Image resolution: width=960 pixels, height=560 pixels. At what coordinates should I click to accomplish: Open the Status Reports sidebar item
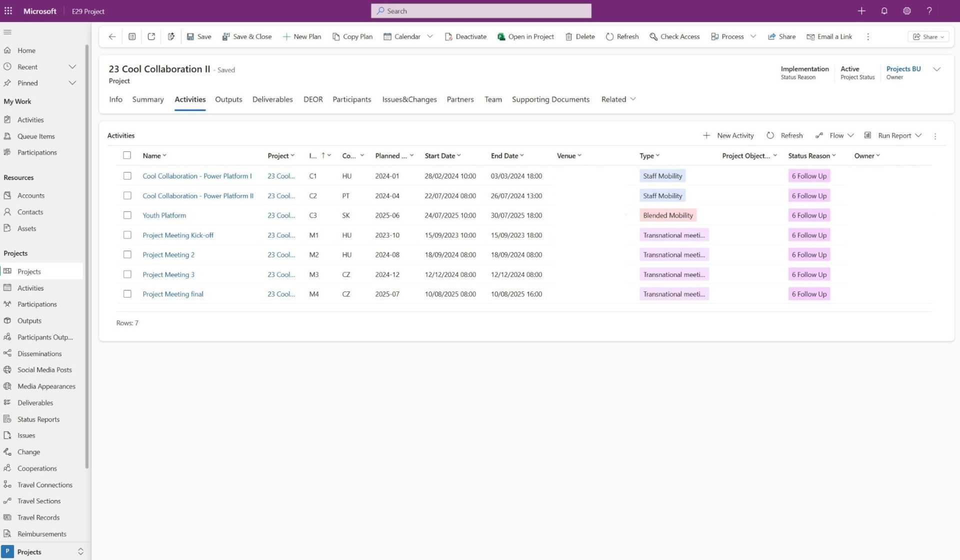pos(38,419)
